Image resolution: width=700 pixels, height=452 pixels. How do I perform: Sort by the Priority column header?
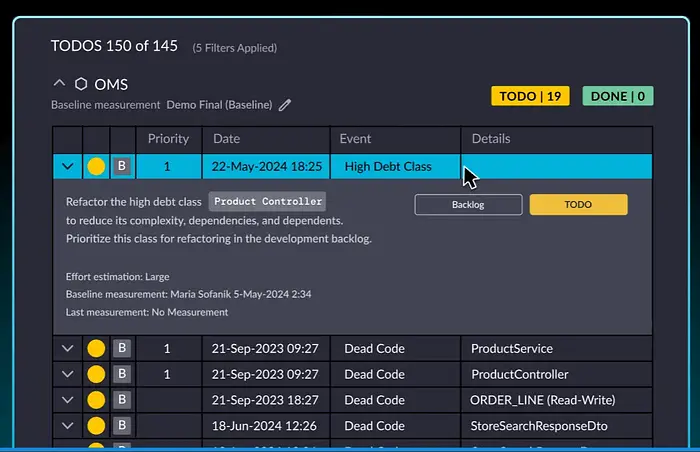168,139
